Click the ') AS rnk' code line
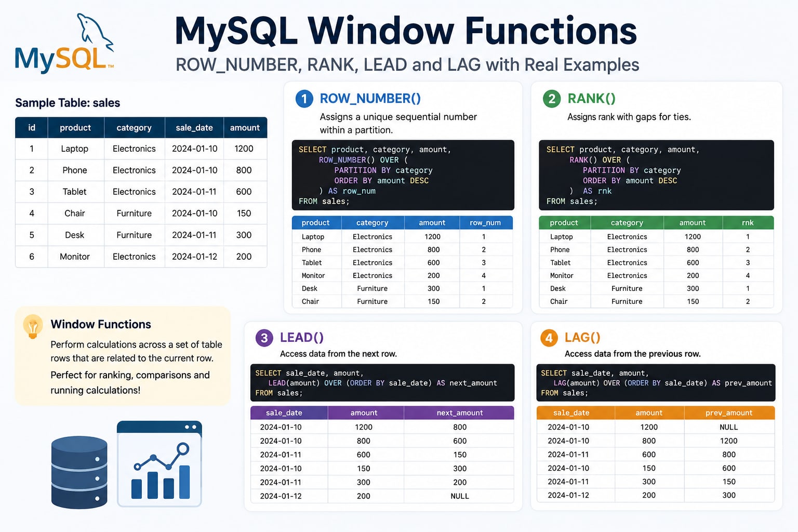The width and height of the screenshot is (798, 532). point(591,191)
